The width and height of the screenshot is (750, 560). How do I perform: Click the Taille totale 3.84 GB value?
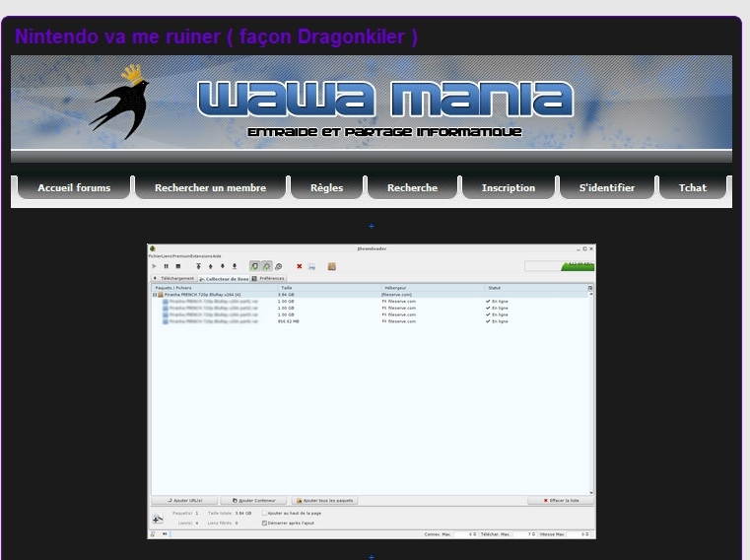[243, 513]
